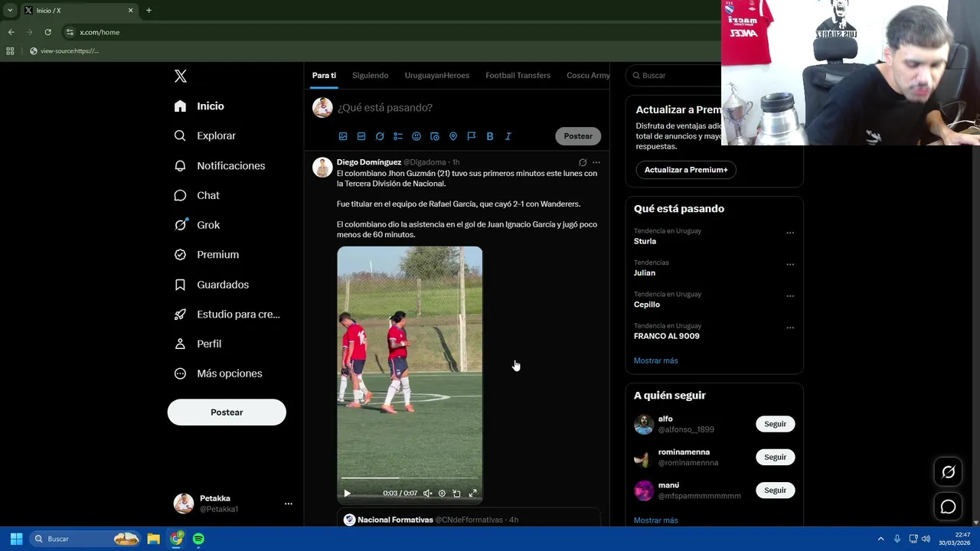Toggle bold text in composer
The image size is (980, 551).
click(x=490, y=136)
